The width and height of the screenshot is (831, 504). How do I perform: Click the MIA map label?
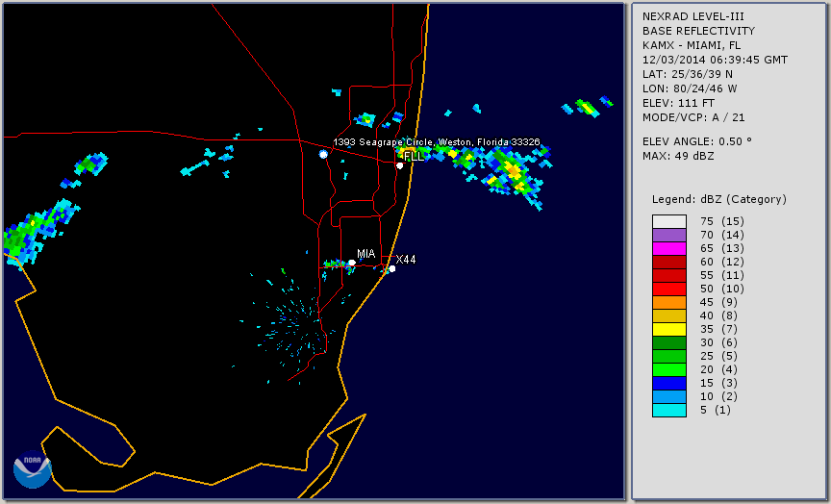coord(365,254)
